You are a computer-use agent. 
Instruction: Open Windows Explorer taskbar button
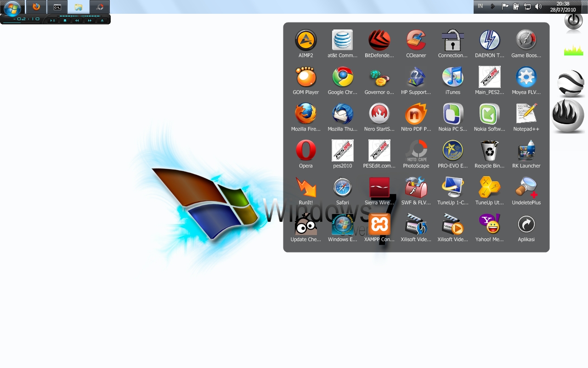click(x=79, y=7)
